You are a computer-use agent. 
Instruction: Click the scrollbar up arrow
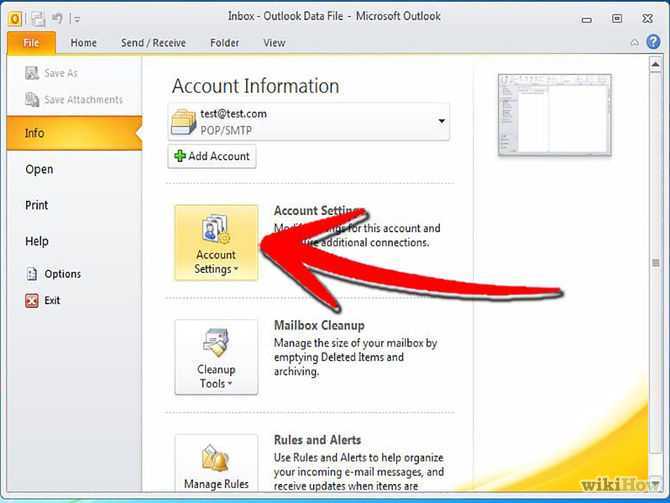tap(655, 64)
